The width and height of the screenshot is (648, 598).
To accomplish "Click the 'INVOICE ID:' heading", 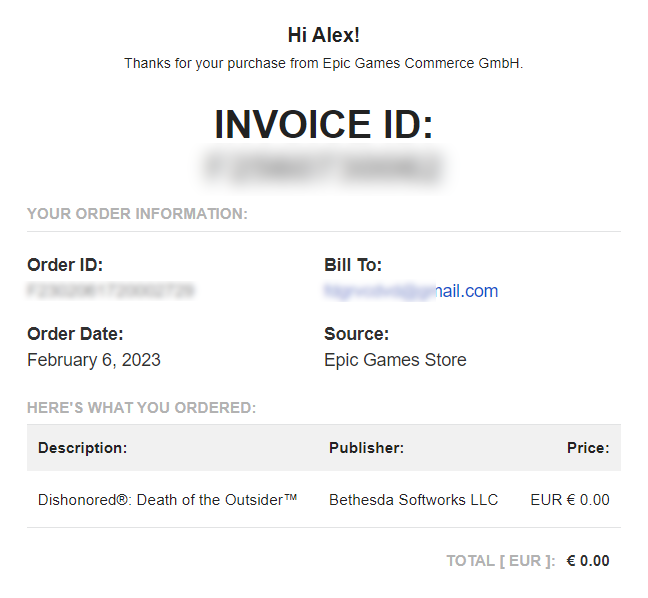I will tap(323, 125).
